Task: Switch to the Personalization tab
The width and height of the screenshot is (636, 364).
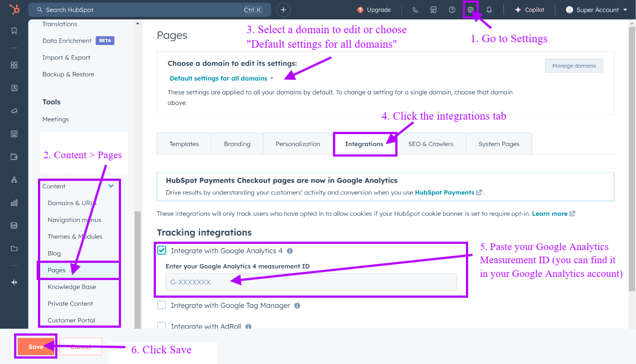Action: (x=298, y=144)
